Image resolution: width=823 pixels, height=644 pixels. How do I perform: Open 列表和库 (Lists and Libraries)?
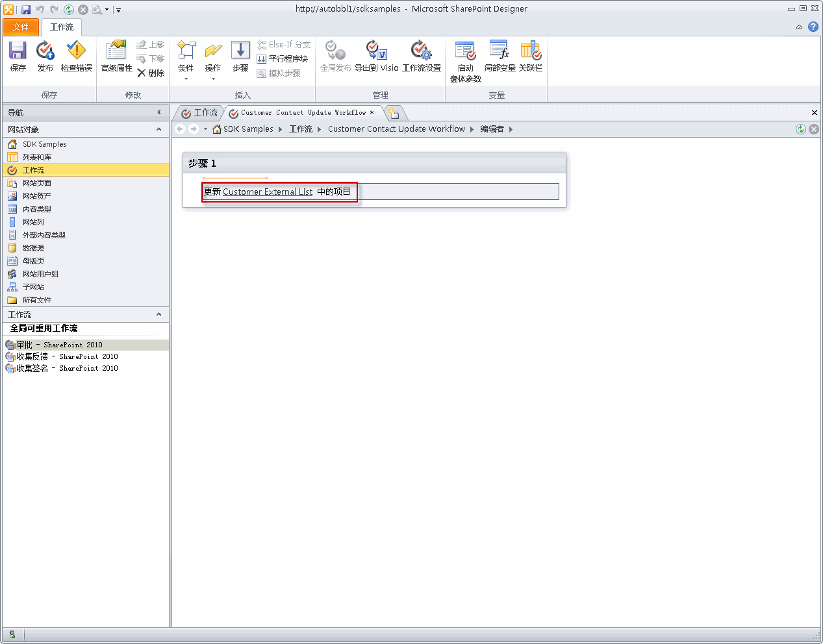click(x=86, y=157)
